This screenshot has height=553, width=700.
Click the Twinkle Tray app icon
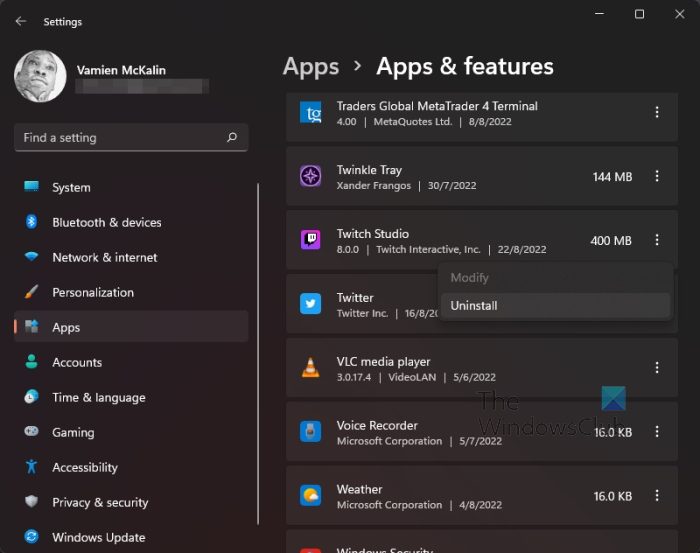tap(311, 177)
